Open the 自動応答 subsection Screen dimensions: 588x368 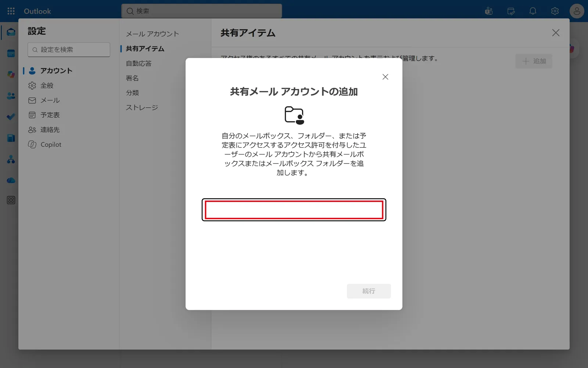click(x=139, y=63)
